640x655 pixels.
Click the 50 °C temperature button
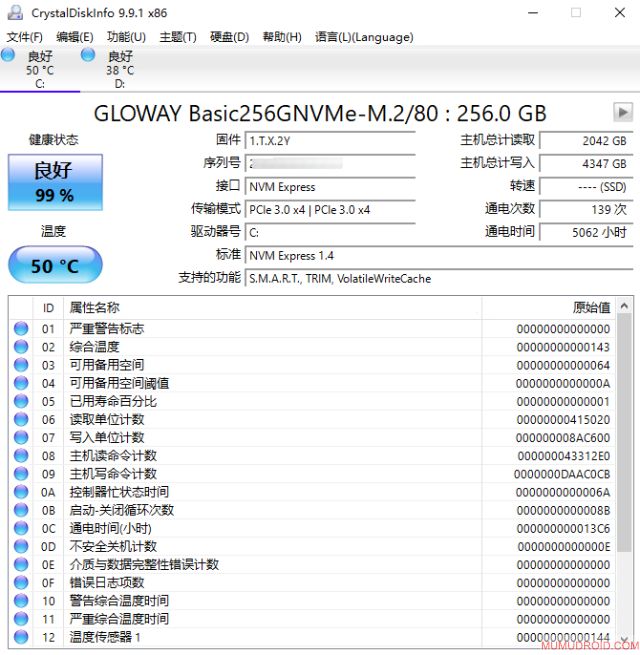pos(55,265)
